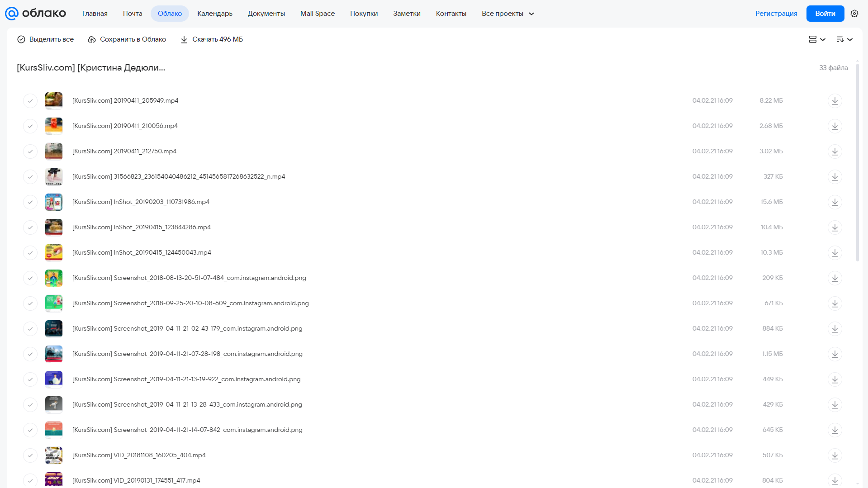Download InShot_20190203_110731986.mp4 using its download icon
Image resolution: width=868 pixels, height=488 pixels.
[x=835, y=202]
